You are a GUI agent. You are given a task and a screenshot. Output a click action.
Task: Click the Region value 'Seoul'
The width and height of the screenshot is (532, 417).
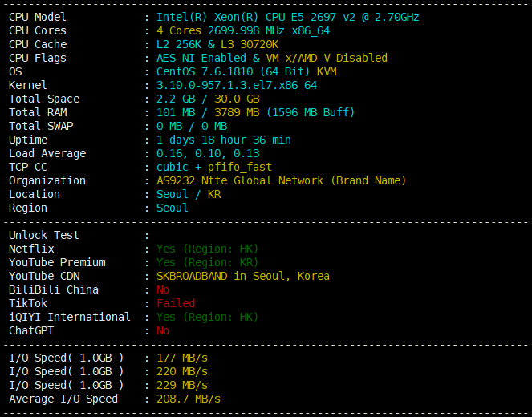pos(172,208)
